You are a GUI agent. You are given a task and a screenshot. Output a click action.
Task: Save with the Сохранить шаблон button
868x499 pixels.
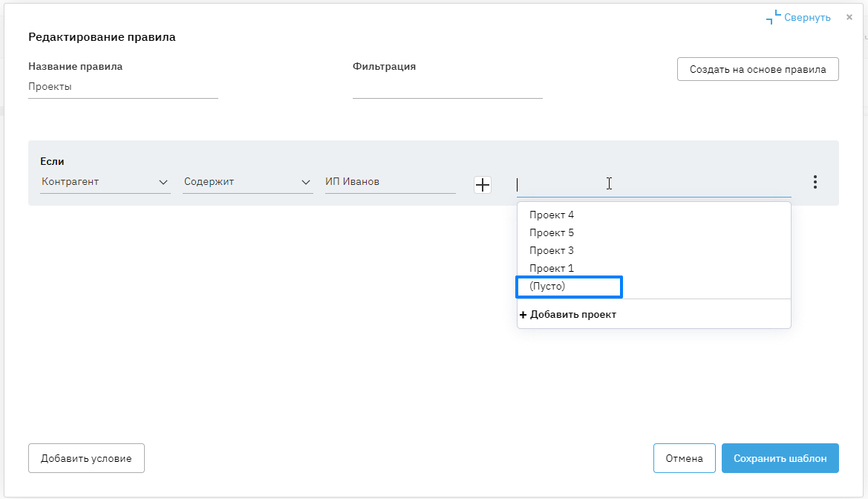point(780,459)
